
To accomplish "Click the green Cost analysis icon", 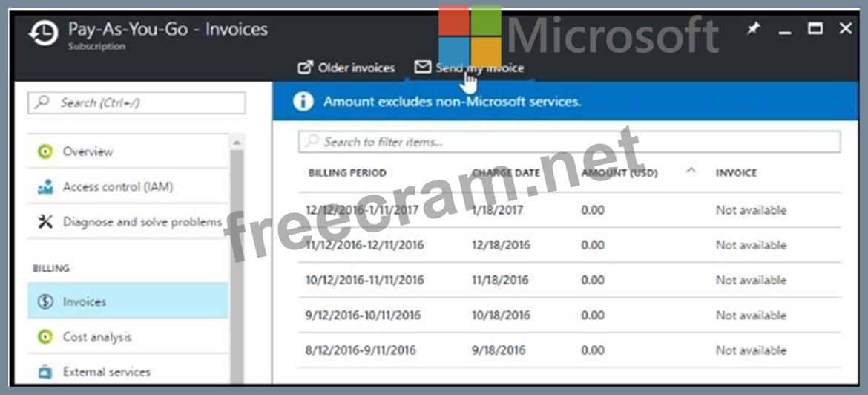I will point(45,337).
